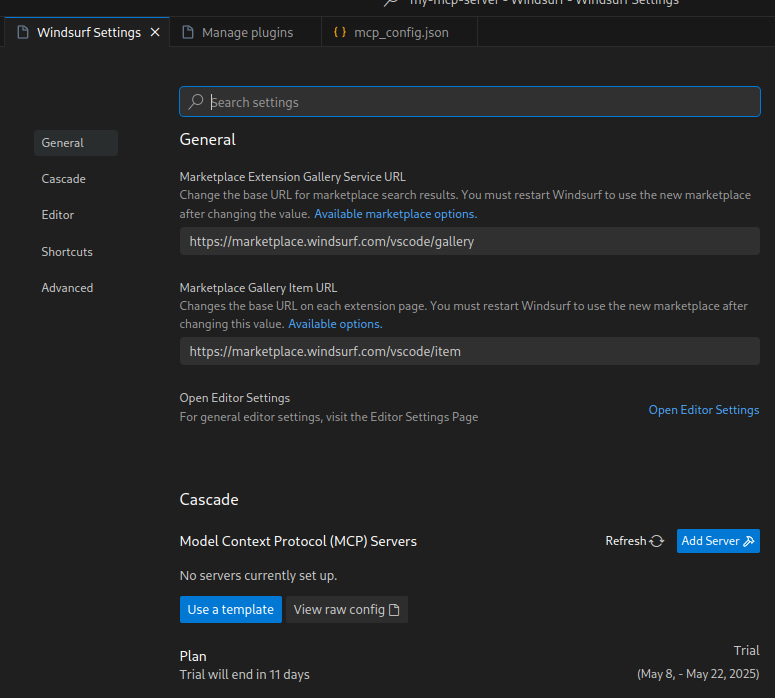Click the Open Editor Settings link
775x698 pixels.
coord(704,410)
